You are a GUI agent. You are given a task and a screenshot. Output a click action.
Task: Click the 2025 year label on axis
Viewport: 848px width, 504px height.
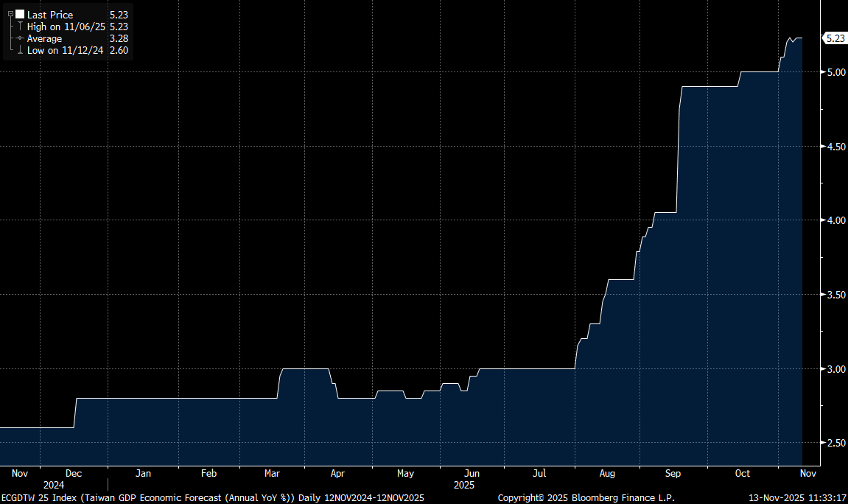pos(464,485)
